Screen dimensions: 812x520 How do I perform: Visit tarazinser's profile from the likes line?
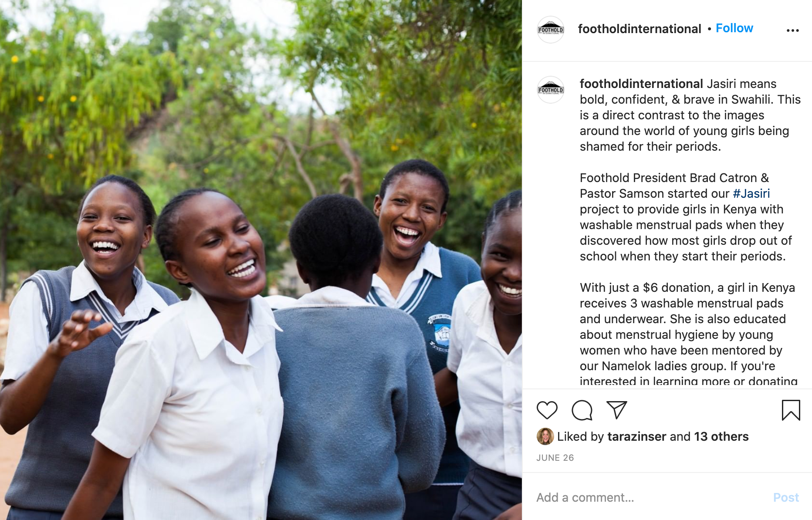636,436
